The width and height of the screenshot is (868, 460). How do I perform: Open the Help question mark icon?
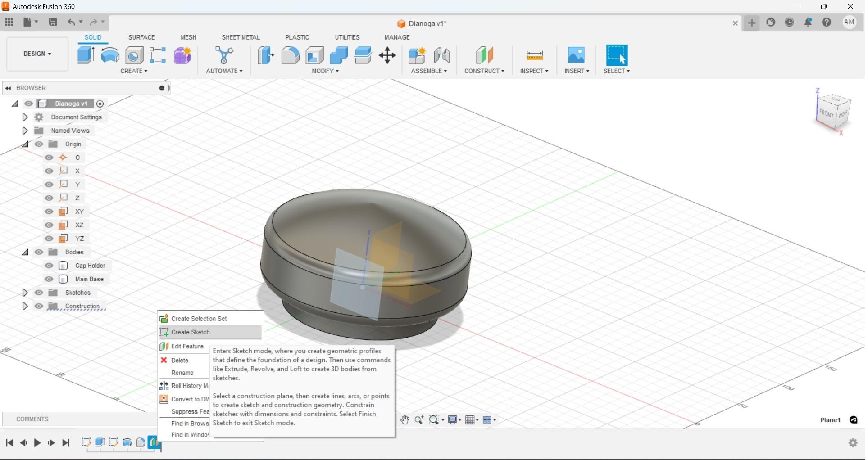827,22
